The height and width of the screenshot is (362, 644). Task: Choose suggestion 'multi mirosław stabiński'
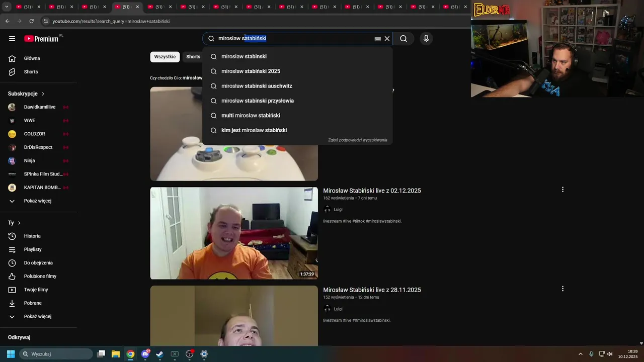297,116
